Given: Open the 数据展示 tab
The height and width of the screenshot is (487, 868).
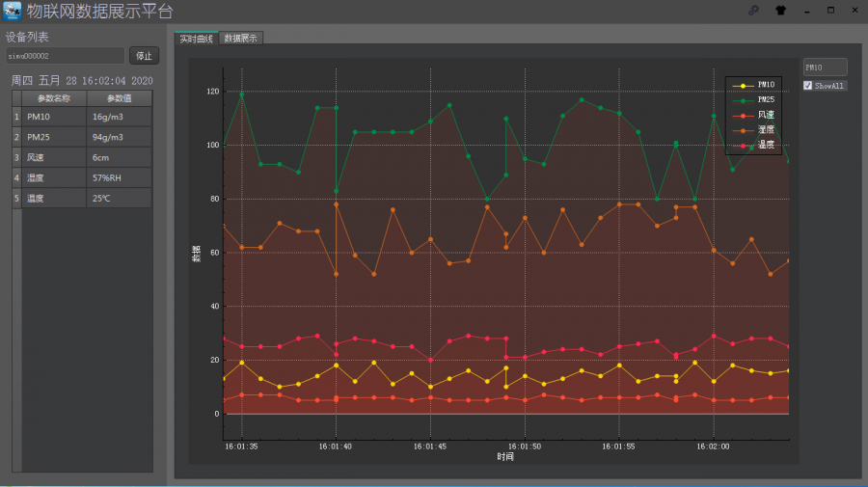Looking at the screenshot, I should click(240, 39).
